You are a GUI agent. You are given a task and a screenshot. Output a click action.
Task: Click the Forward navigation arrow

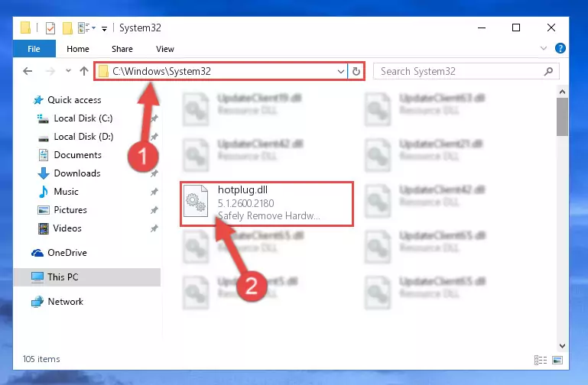tap(50, 71)
